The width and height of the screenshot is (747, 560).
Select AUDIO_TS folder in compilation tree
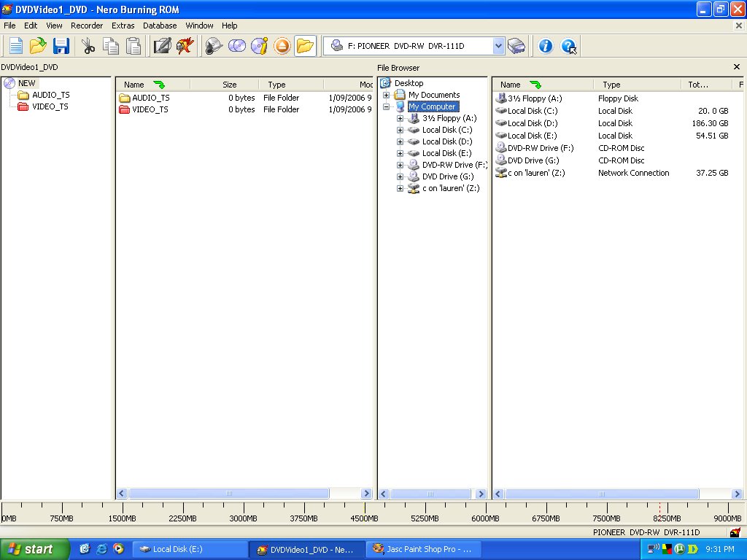coord(50,95)
